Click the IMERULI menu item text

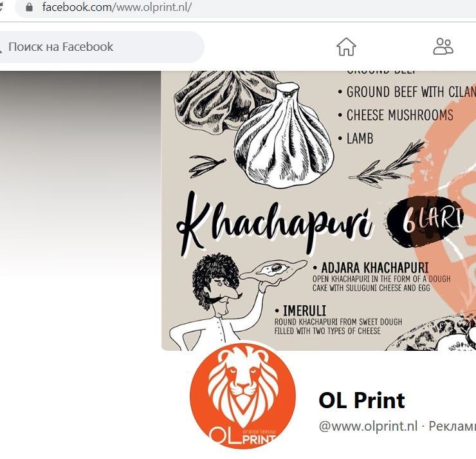[x=304, y=311]
